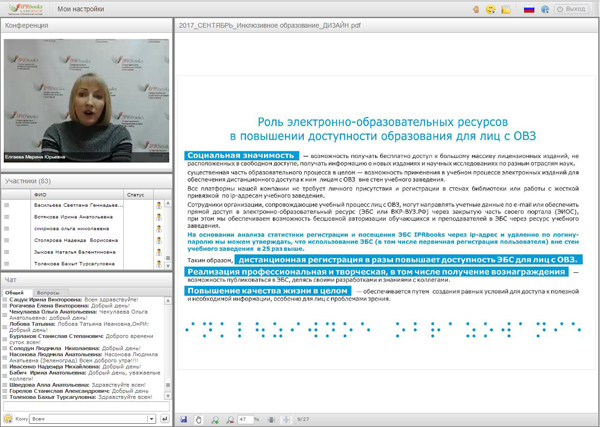This screenshot has height=427, width=600.
Task: Click the save document floppy icon
Action: click(x=184, y=419)
